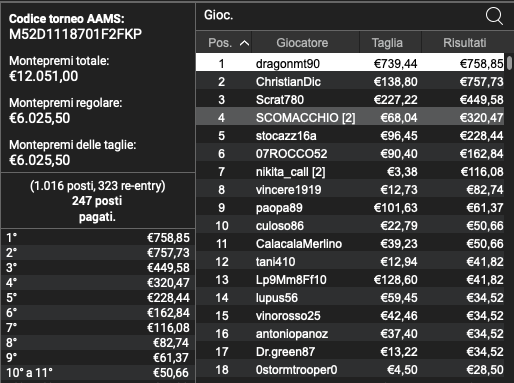Click 5° payout row €228,44
514x383 pixels.
98,298
